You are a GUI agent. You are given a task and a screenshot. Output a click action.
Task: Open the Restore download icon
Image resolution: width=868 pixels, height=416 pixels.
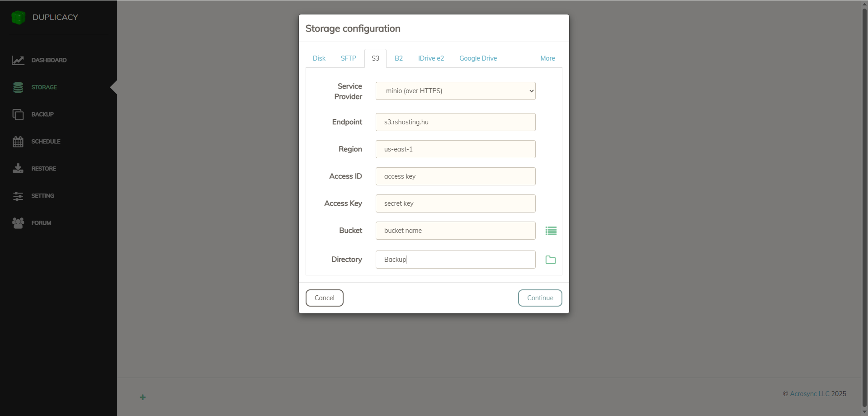pos(18,169)
